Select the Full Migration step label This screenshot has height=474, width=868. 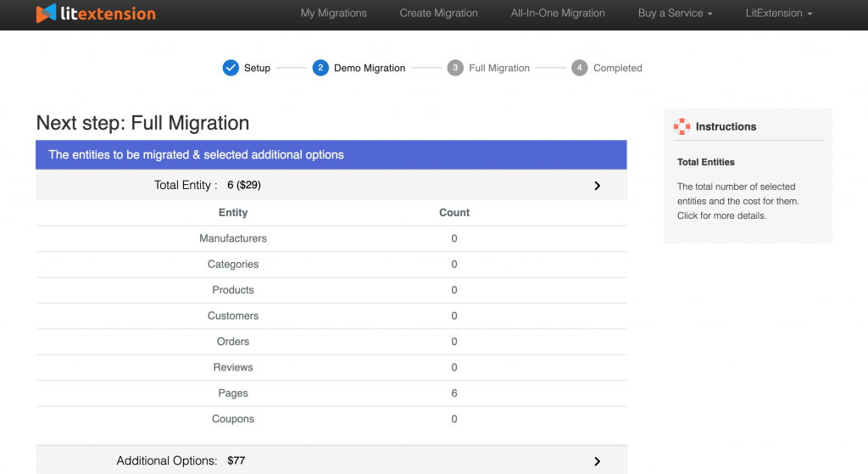[499, 68]
